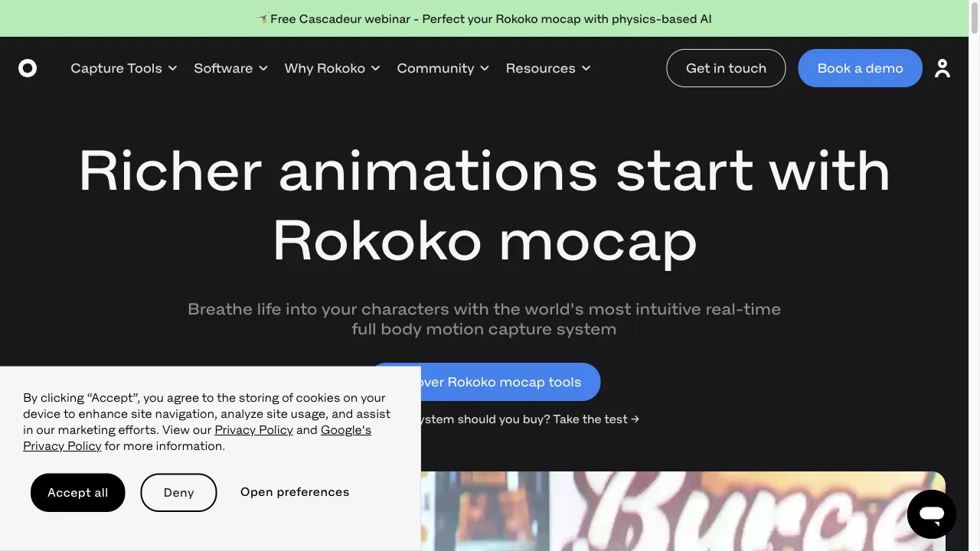Open the chat support bubble
Viewport: 980px width, 551px height.
pos(932,514)
